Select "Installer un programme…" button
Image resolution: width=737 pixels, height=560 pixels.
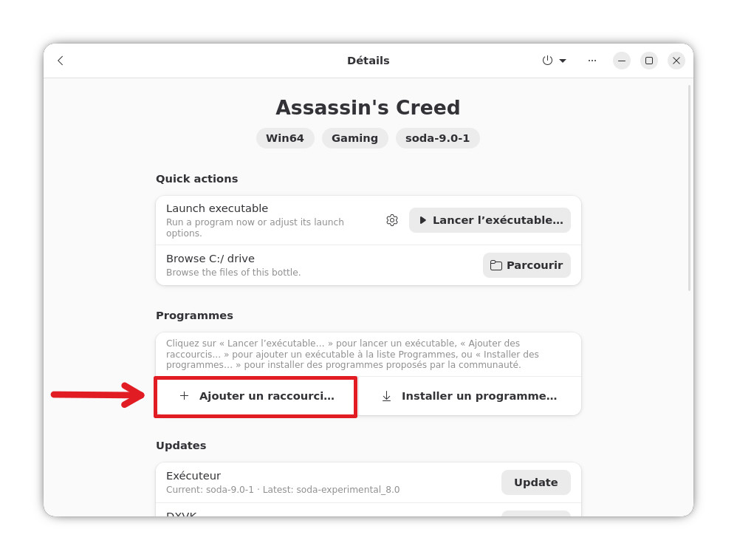click(469, 396)
